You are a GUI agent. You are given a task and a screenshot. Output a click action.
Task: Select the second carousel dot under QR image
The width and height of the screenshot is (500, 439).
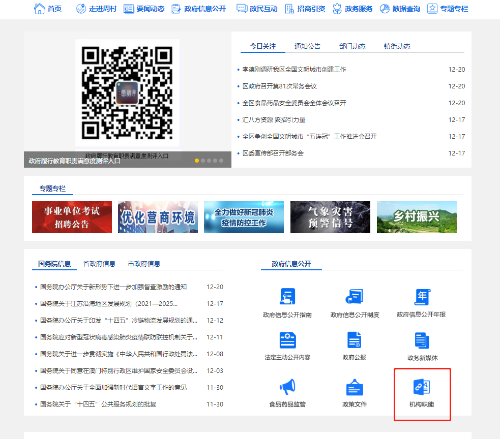(203, 161)
